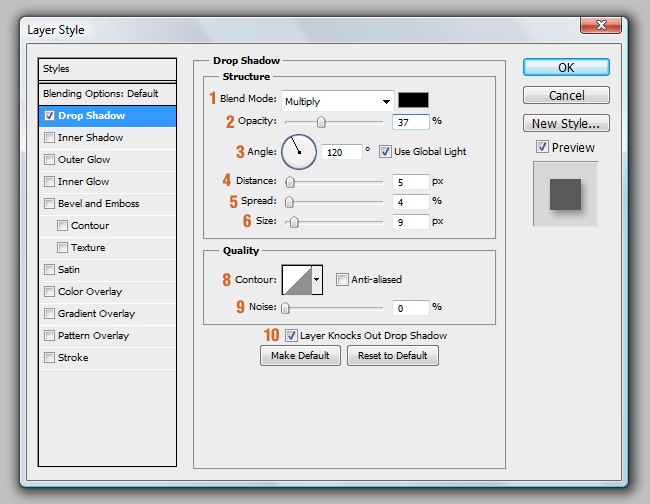Turn off the Preview checkbox
The height and width of the screenshot is (504, 650).
pos(542,148)
